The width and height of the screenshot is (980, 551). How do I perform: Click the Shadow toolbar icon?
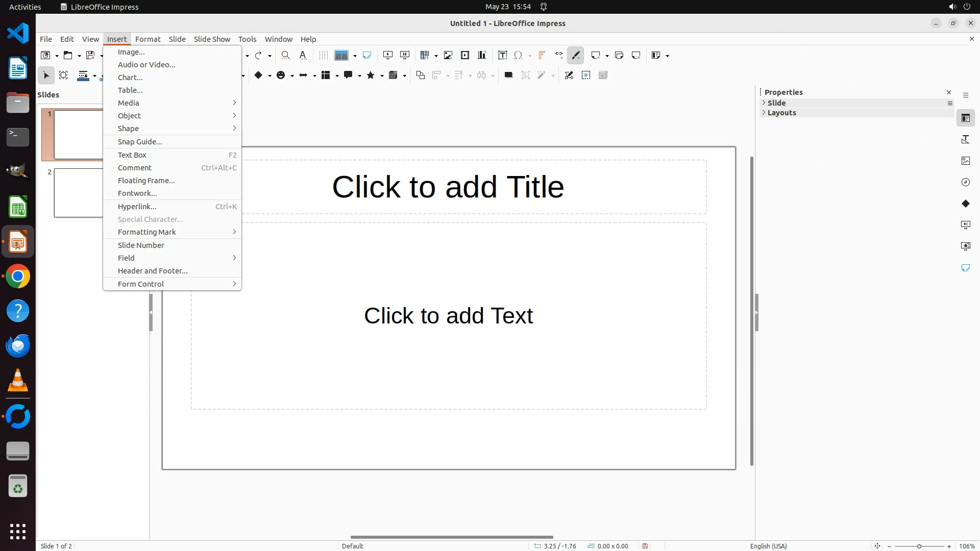coord(508,76)
